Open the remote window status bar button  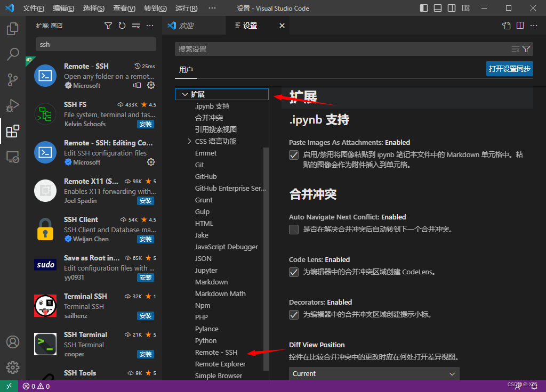(9, 386)
